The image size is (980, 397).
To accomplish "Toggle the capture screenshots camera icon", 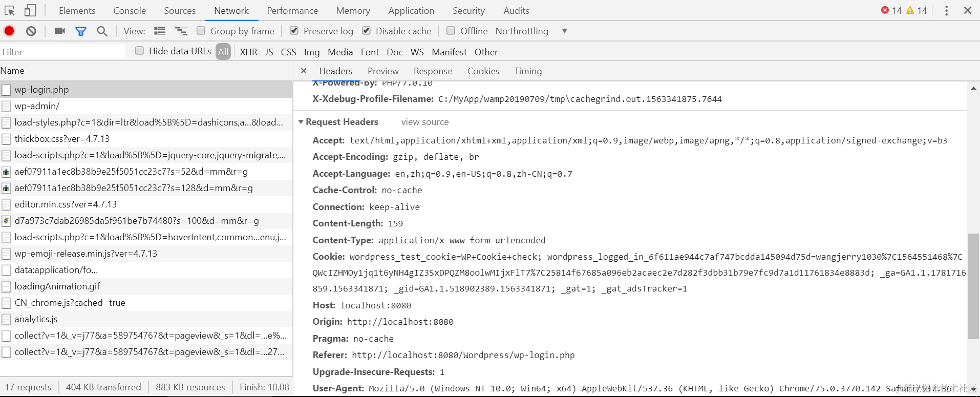I will [x=60, y=31].
